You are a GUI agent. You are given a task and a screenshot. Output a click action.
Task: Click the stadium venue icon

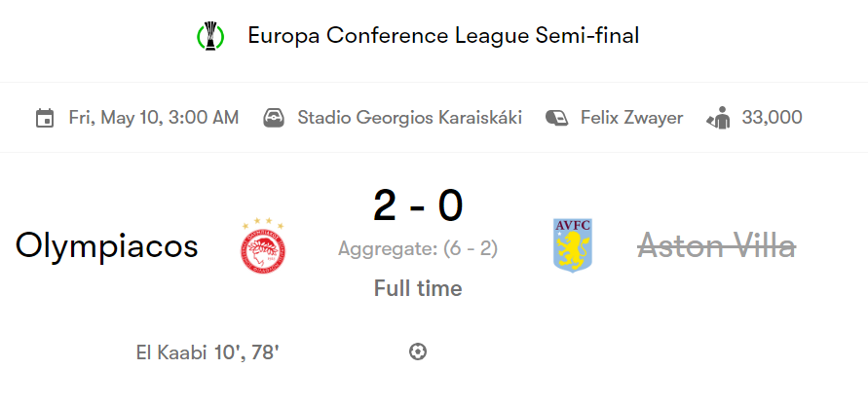click(x=274, y=119)
